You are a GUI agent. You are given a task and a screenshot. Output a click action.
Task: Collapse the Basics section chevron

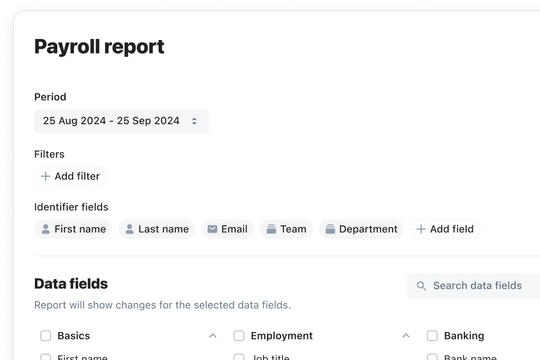click(213, 336)
